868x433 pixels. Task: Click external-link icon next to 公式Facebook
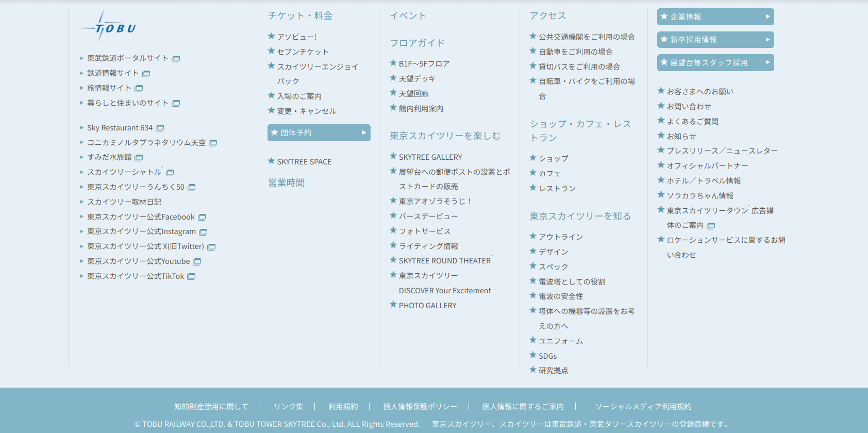tap(202, 218)
